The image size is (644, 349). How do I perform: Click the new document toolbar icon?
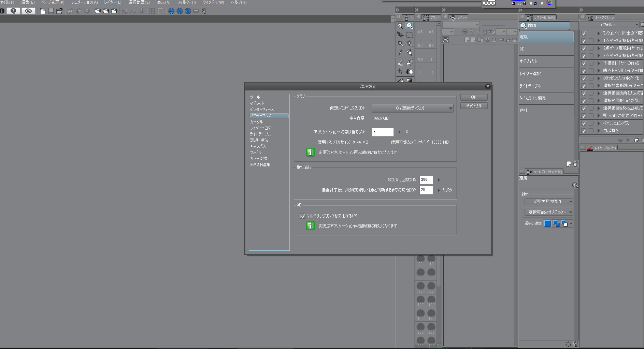pos(43,11)
